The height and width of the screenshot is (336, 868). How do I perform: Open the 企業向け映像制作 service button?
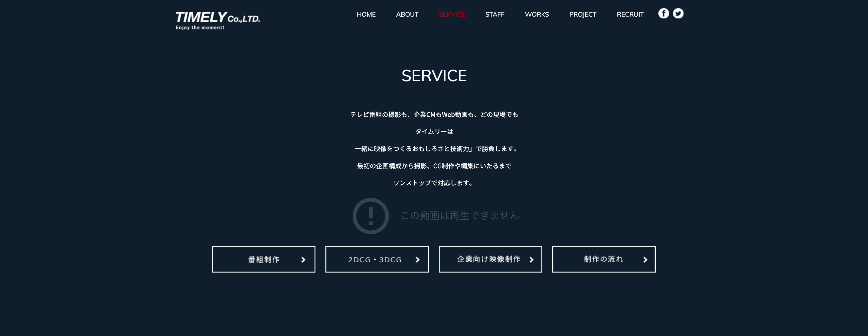490,259
